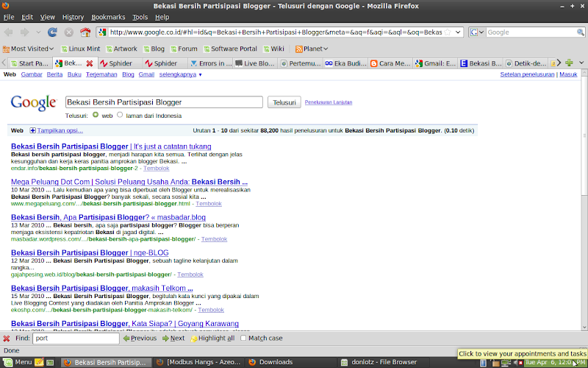Switch to the 'Gmail: E...' tab
This screenshot has width=588, height=368.
(435, 63)
